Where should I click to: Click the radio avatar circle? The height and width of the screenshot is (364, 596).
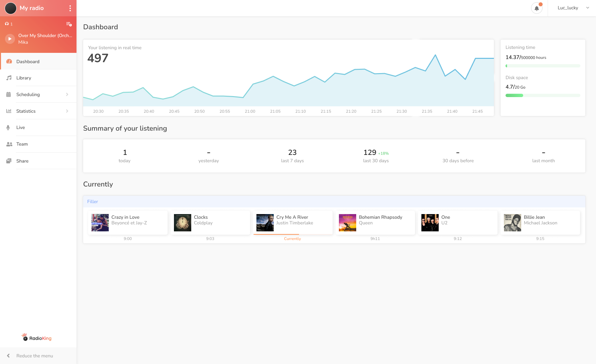[11, 8]
